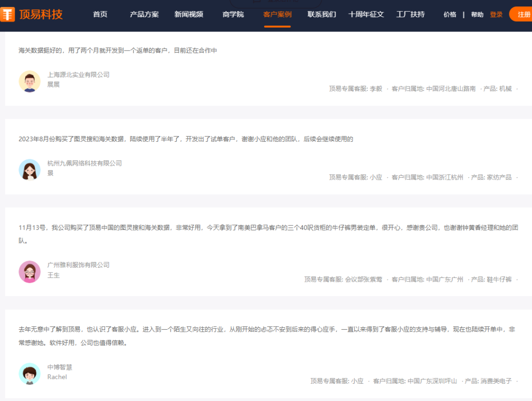Click 产品: 消费类电子 label

(488, 381)
